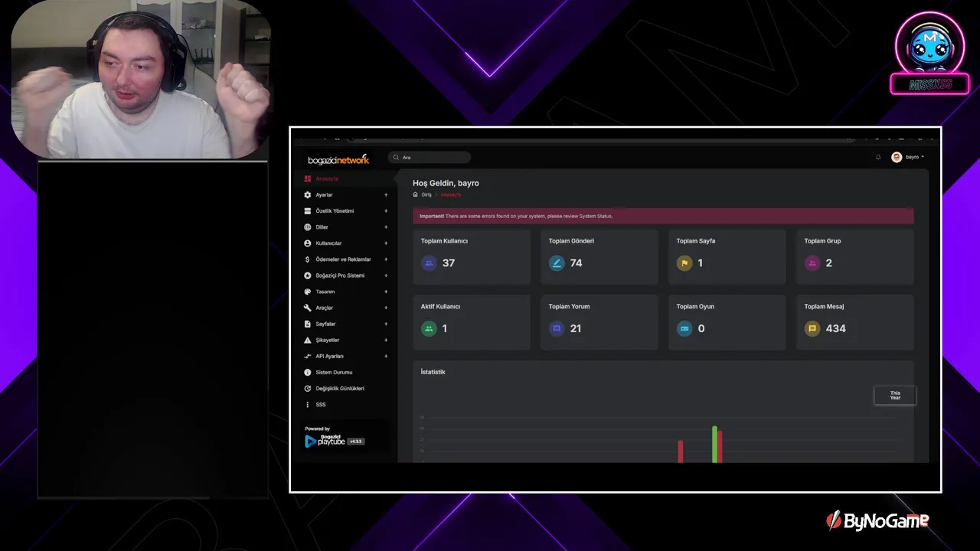Screen dimensions: 980x551
Task: Click the bogazicinetwork logo
Action: [x=338, y=159]
